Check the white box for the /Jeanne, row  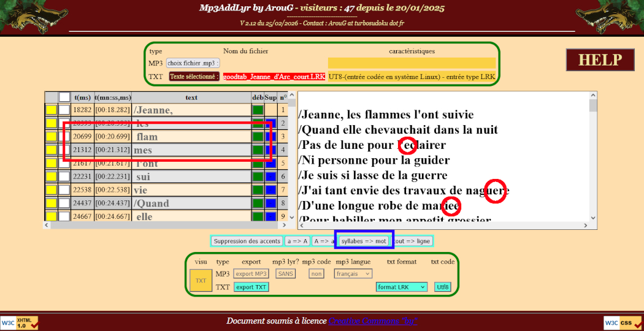[64, 110]
